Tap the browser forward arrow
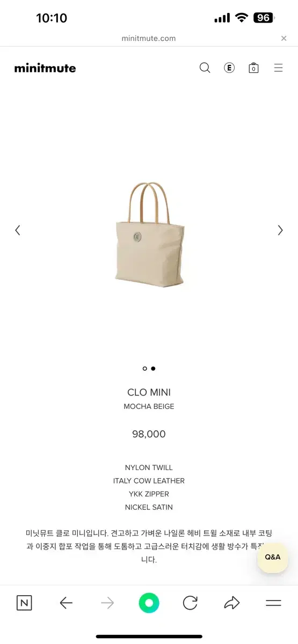 pyautogui.click(x=107, y=603)
